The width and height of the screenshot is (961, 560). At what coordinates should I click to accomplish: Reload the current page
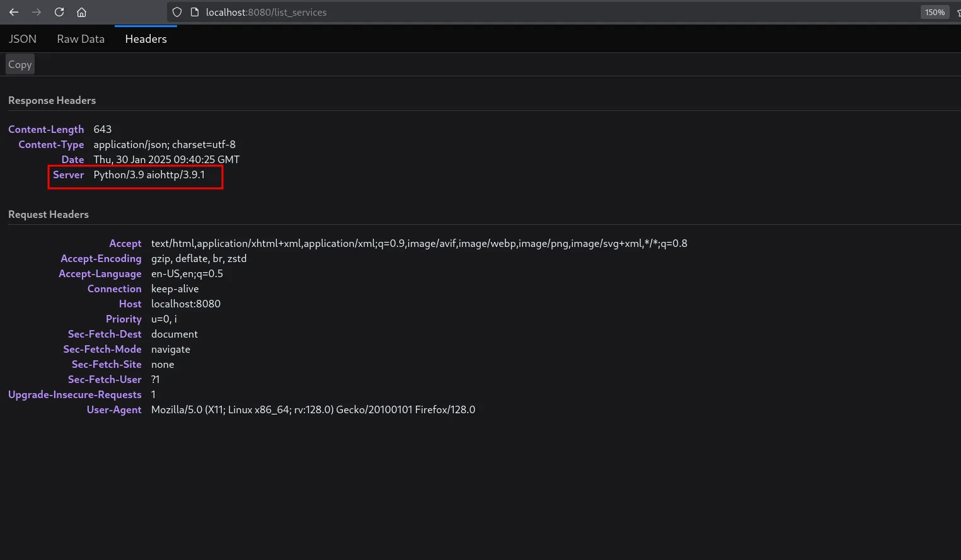(x=59, y=12)
